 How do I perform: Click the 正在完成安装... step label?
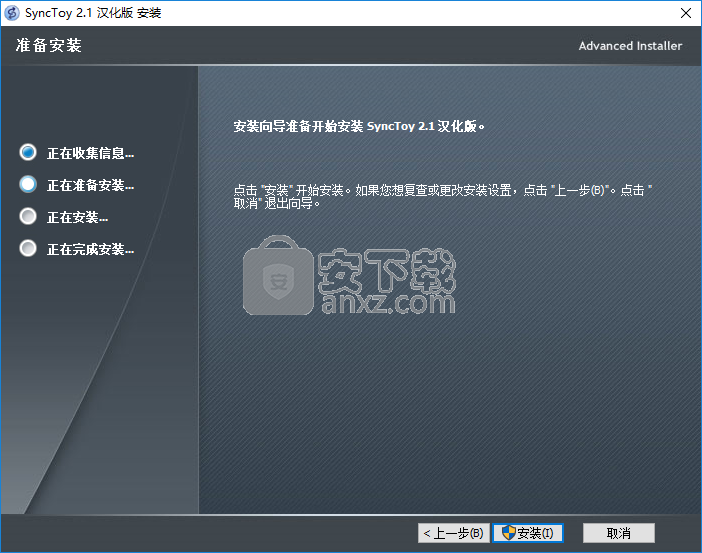(x=90, y=249)
